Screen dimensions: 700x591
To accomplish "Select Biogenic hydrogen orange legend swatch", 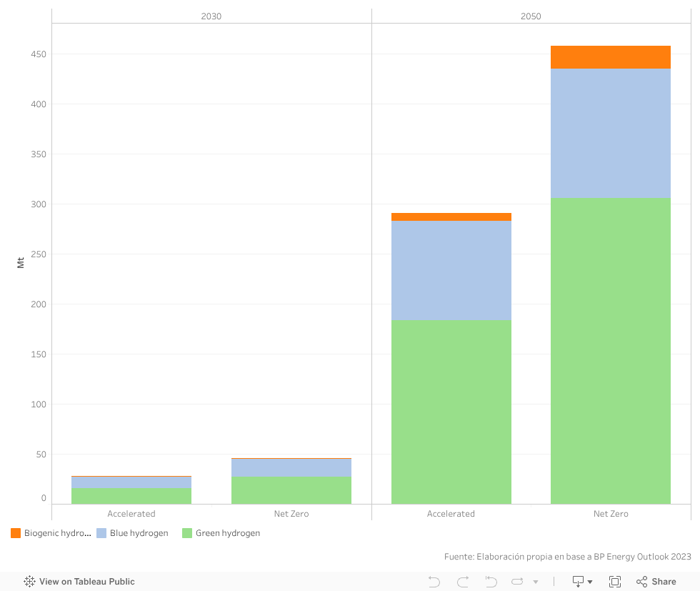I will click(x=16, y=533).
